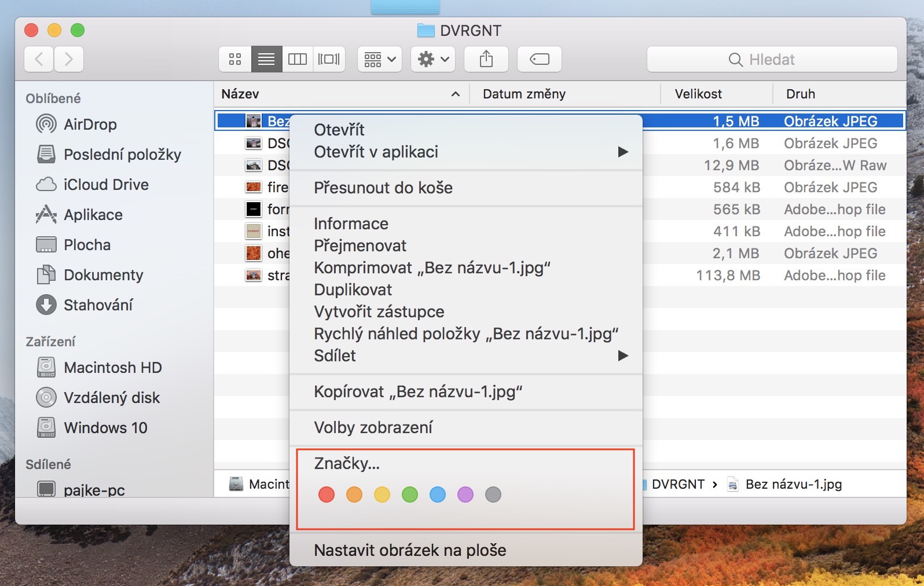Choose Duplikovat in context menu
Image resolution: width=924 pixels, height=586 pixels.
(x=466, y=290)
